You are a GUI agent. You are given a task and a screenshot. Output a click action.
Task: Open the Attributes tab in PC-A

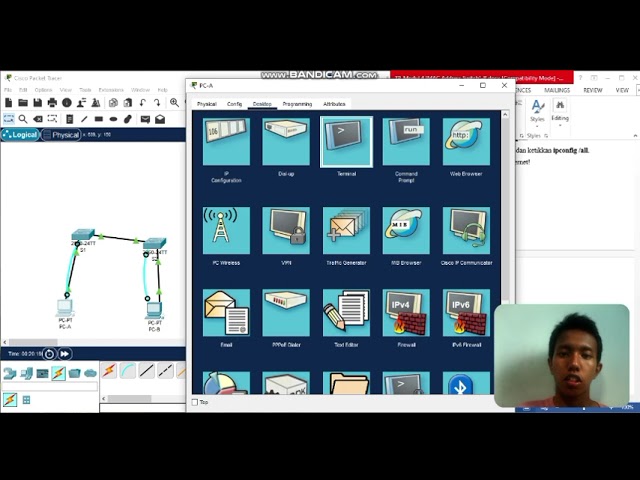[x=334, y=104]
